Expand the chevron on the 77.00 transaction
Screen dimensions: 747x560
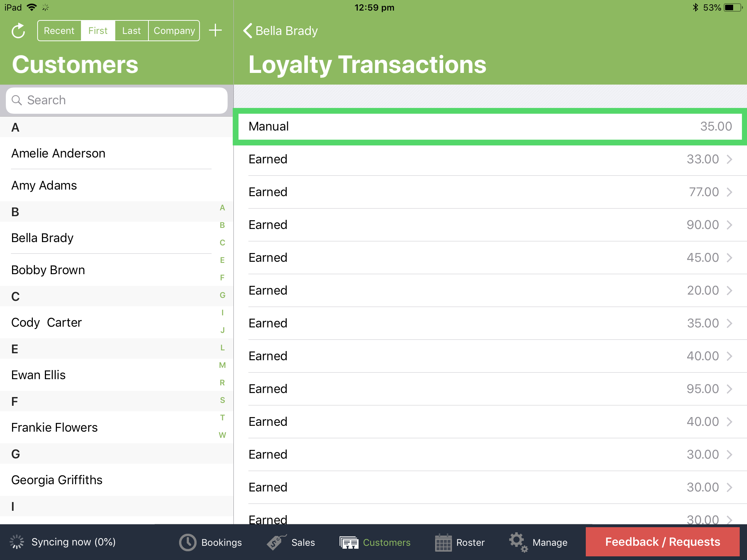tap(729, 192)
